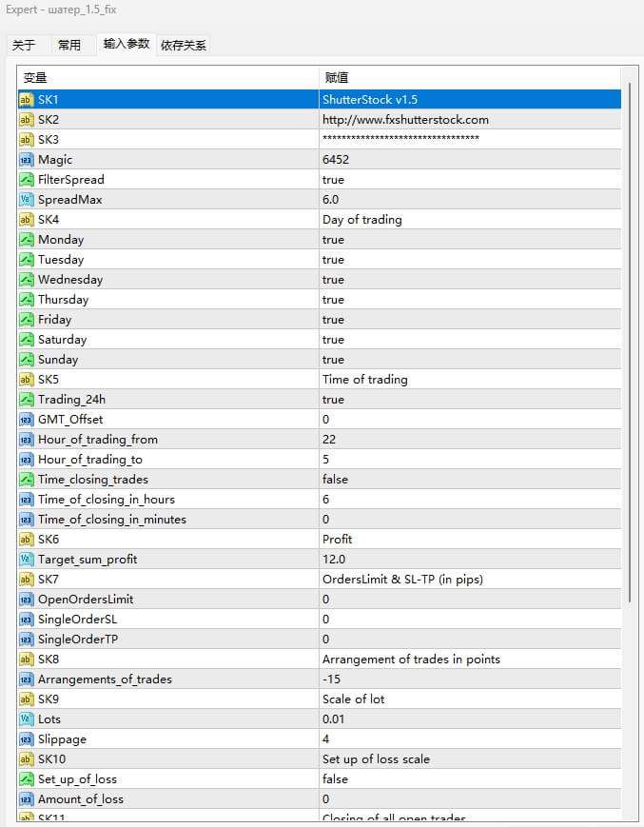Click the boolean icon beside FilterSpread
The image size is (644, 827).
(27, 180)
